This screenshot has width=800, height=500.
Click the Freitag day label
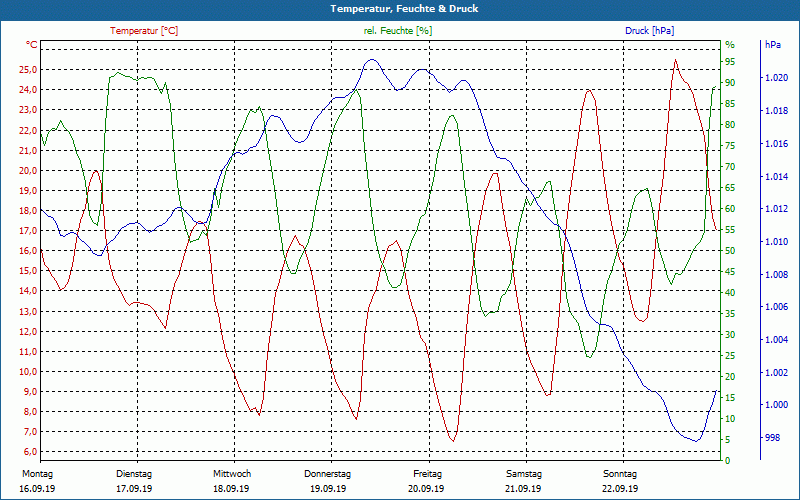point(428,474)
